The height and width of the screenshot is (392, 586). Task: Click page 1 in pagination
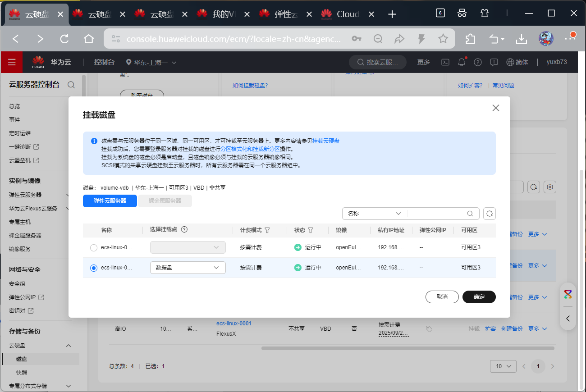coord(538,366)
